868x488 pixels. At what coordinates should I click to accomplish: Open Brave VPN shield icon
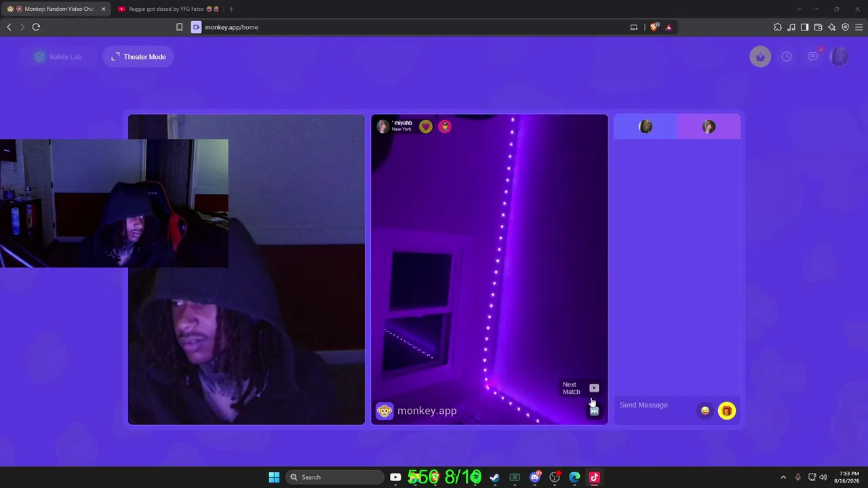click(x=845, y=27)
